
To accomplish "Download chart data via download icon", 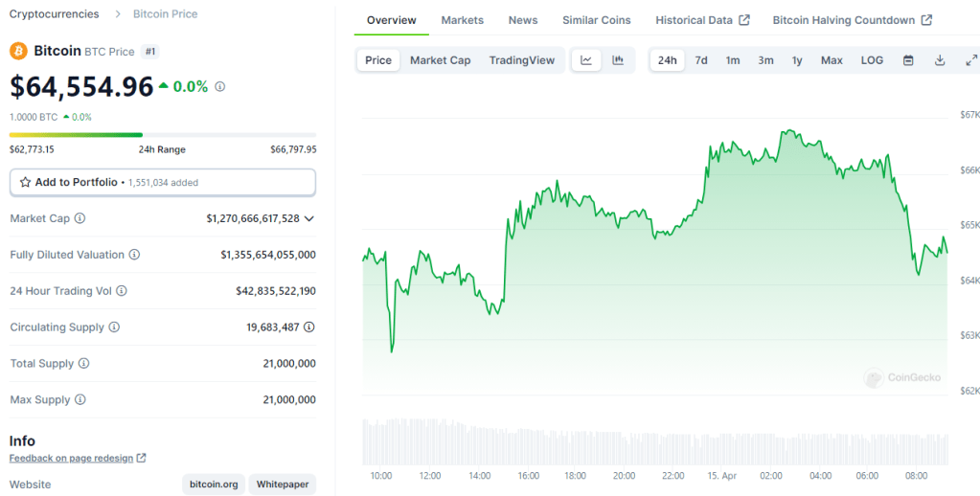I will [940, 60].
